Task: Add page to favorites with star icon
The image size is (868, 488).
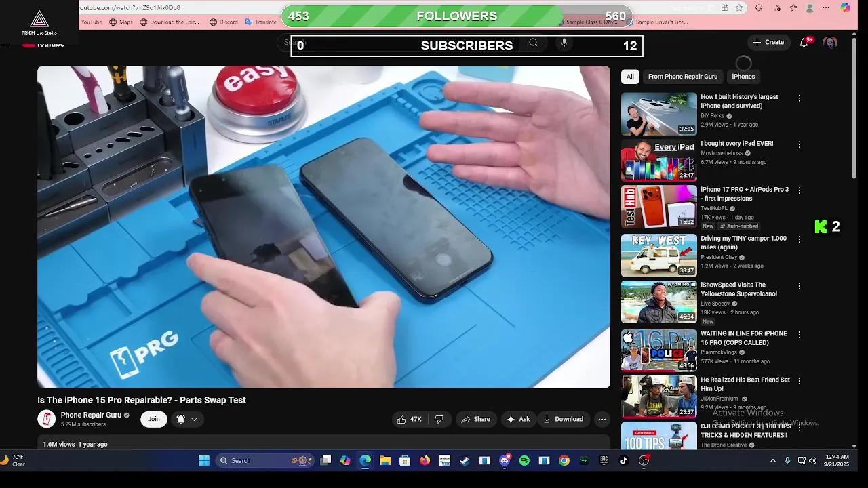Action: click(x=739, y=8)
